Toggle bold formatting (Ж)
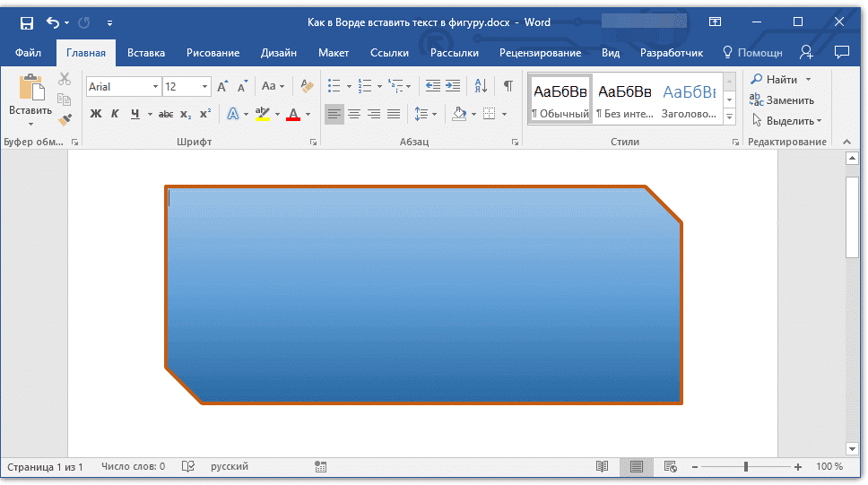The height and width of the screenshot is (485, 868). 96,114
